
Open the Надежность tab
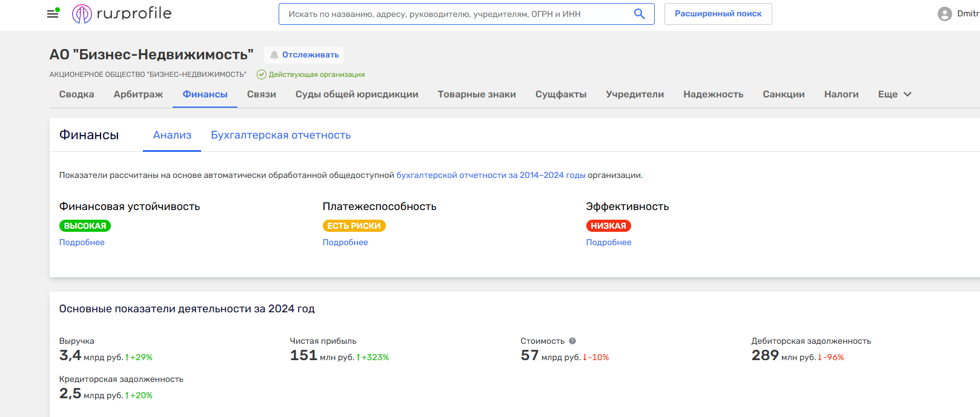(713, 94)
